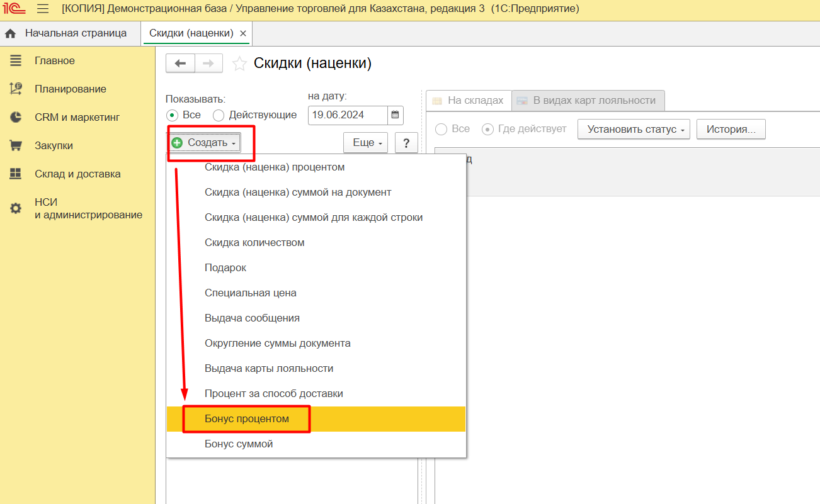Open the Закупки shopping cart section
This screenshot has width=820, height=504.
point(54,145)
